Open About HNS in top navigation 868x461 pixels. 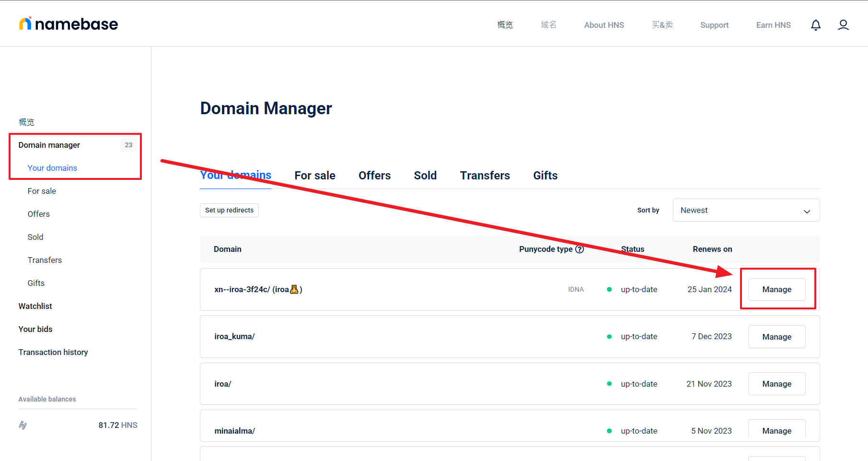pos(604,25)
